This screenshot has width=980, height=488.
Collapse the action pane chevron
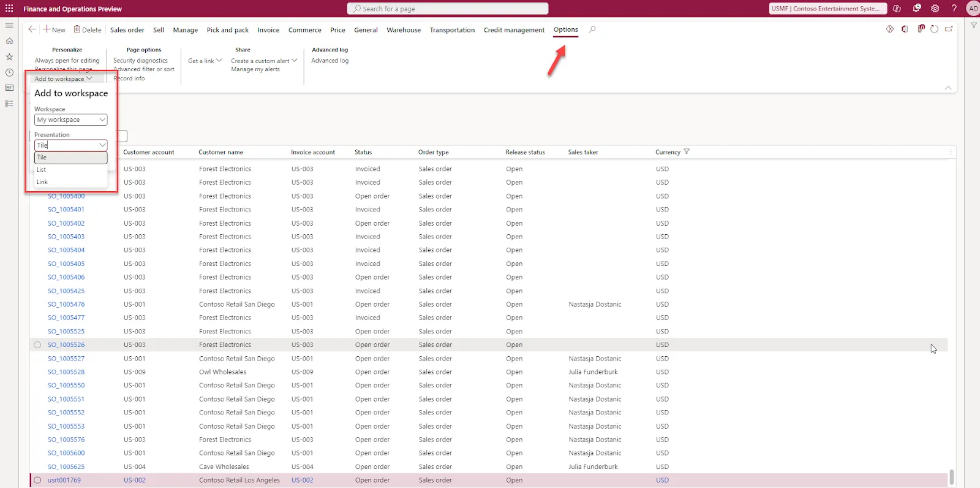pyautogui.click(x=948, y=88)
